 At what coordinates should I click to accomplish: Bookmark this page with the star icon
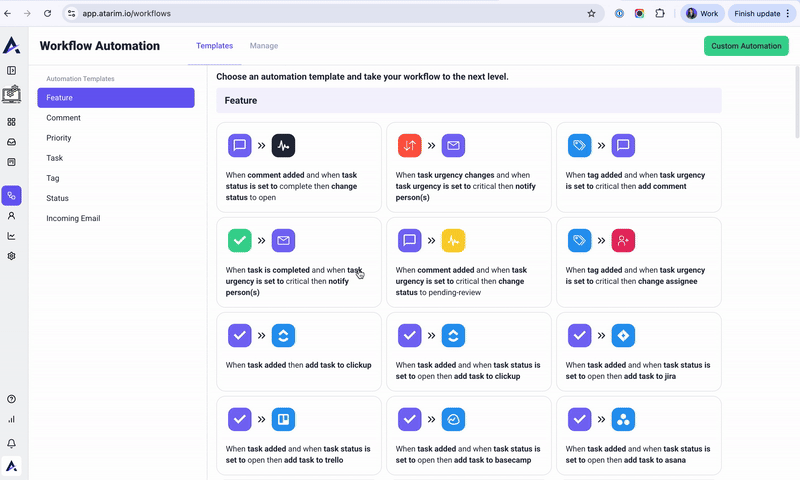591,14
